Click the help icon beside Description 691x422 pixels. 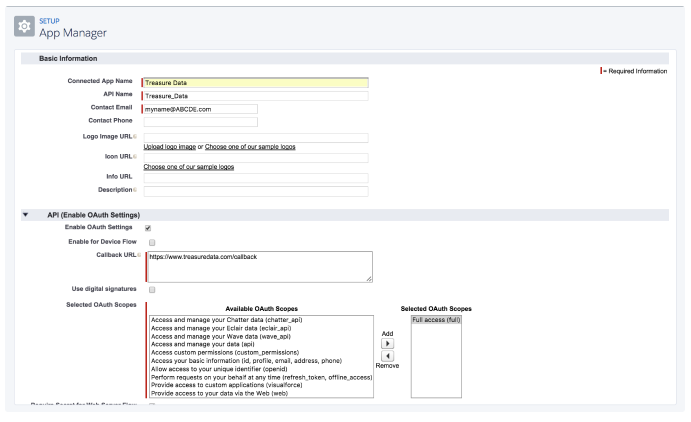point(135,190)
